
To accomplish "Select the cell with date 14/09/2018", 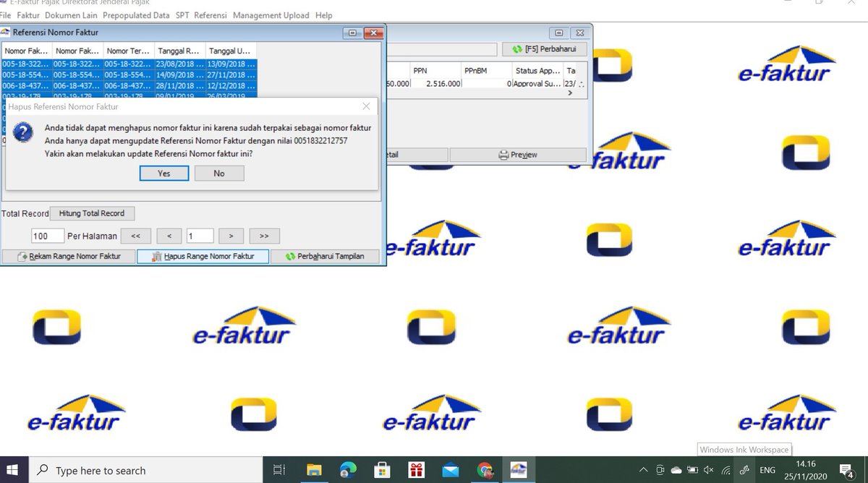I will pos(180,74).
